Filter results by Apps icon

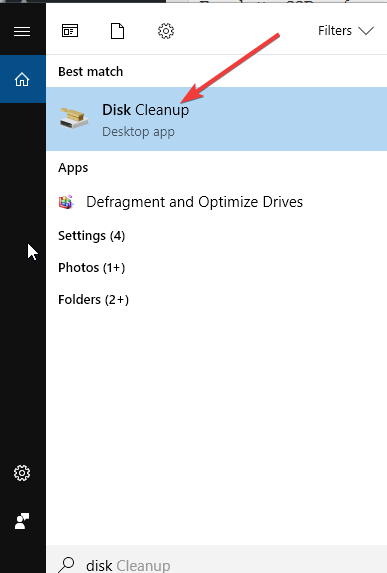pos(70,31)
